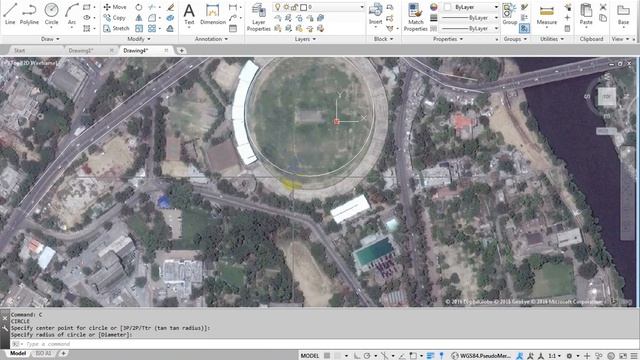Image resolution: width=640 pixels, height=360 pixels.
Task: Toggle object snap tracking in status bar
Action: point(402,356)
